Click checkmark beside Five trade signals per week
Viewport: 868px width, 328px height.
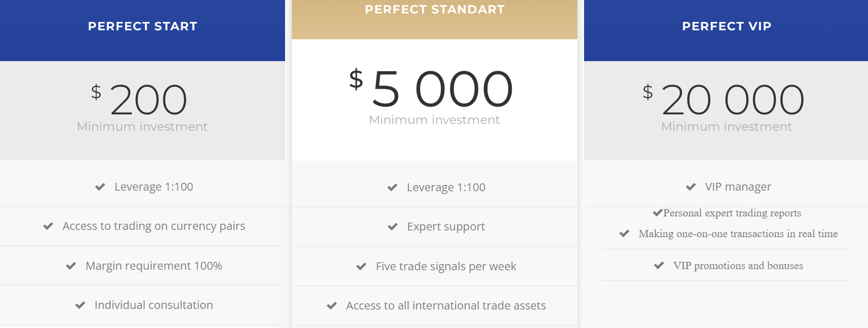tap(361, 267)
